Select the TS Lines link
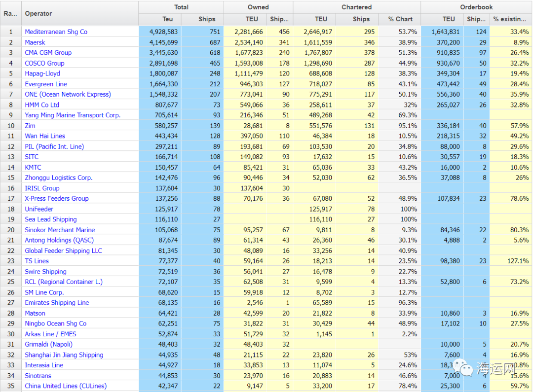This screenshot has width=533, height=392. tap(37, 261)
